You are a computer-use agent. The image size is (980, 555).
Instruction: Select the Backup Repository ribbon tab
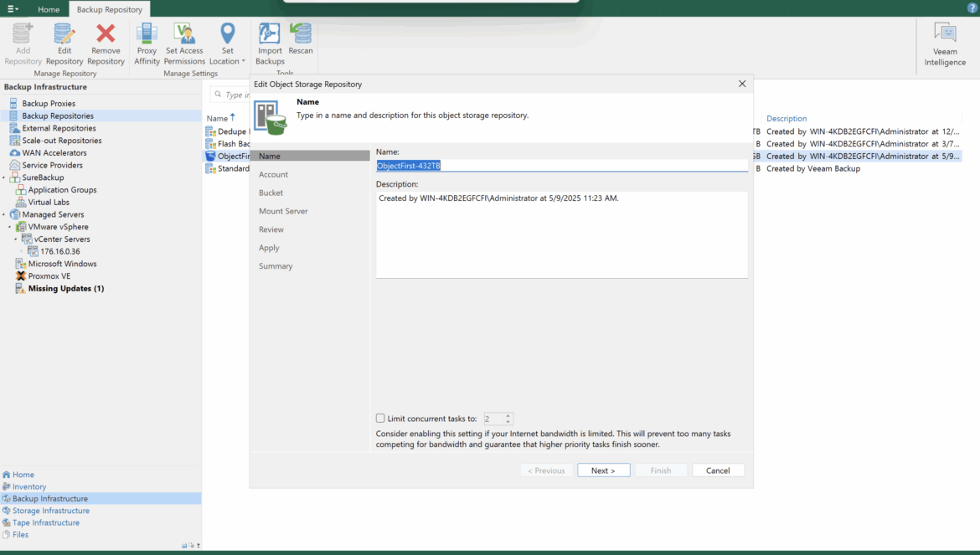click(110, 9)
